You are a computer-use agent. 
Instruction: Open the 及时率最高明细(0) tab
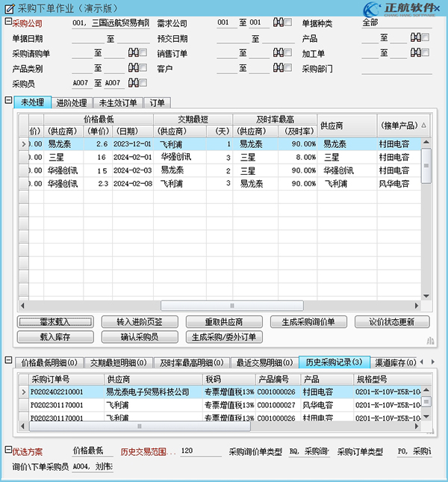[x=191, y=362]
